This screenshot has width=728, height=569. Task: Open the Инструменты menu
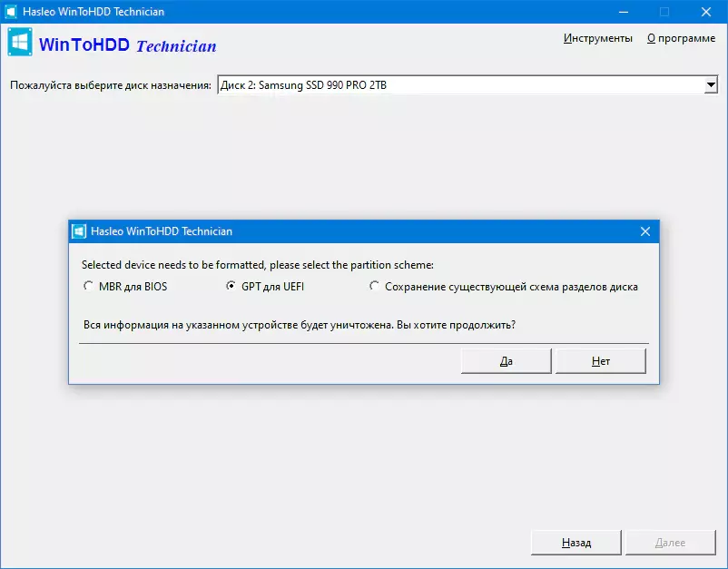pyautogui.click(x=597, y=38)
